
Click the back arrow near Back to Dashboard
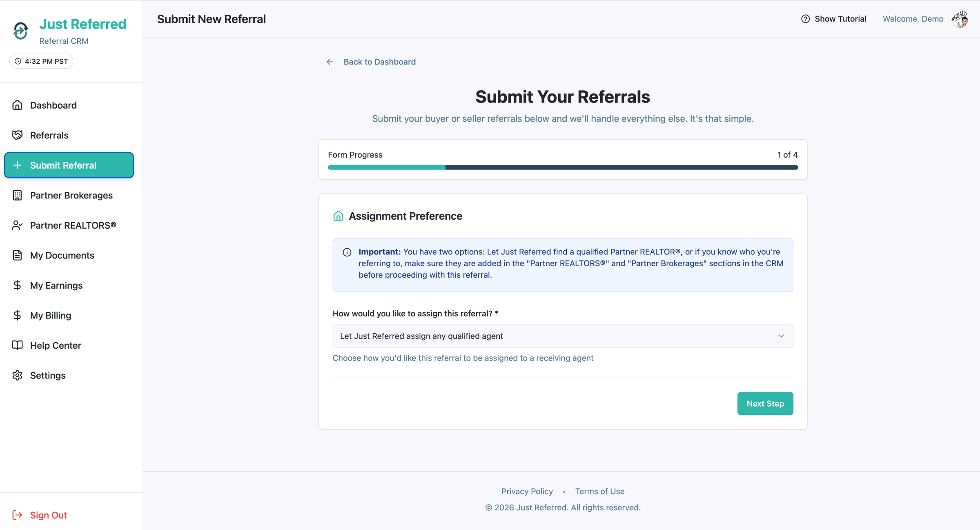click(x=330, y=62)
